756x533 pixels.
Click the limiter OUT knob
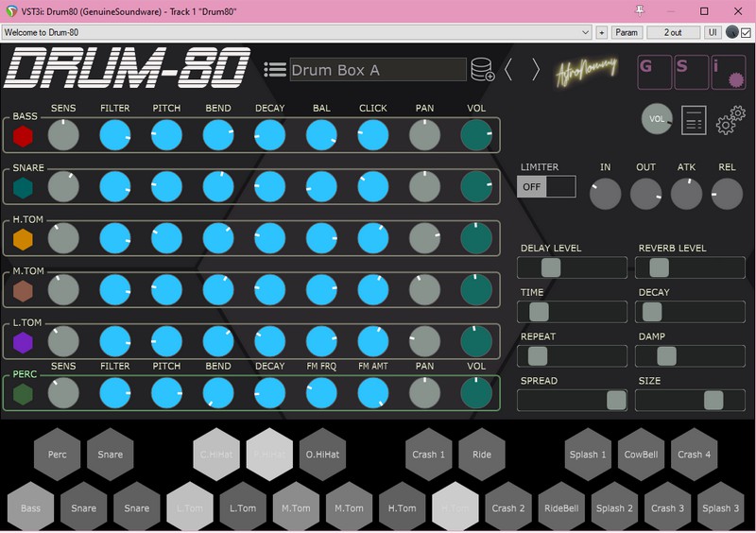(645, 194)
